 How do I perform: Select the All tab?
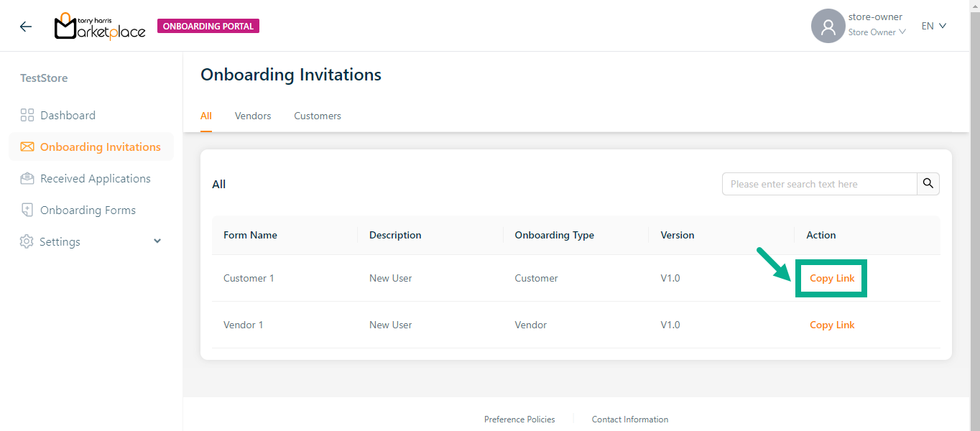click(x=206, y=116)
